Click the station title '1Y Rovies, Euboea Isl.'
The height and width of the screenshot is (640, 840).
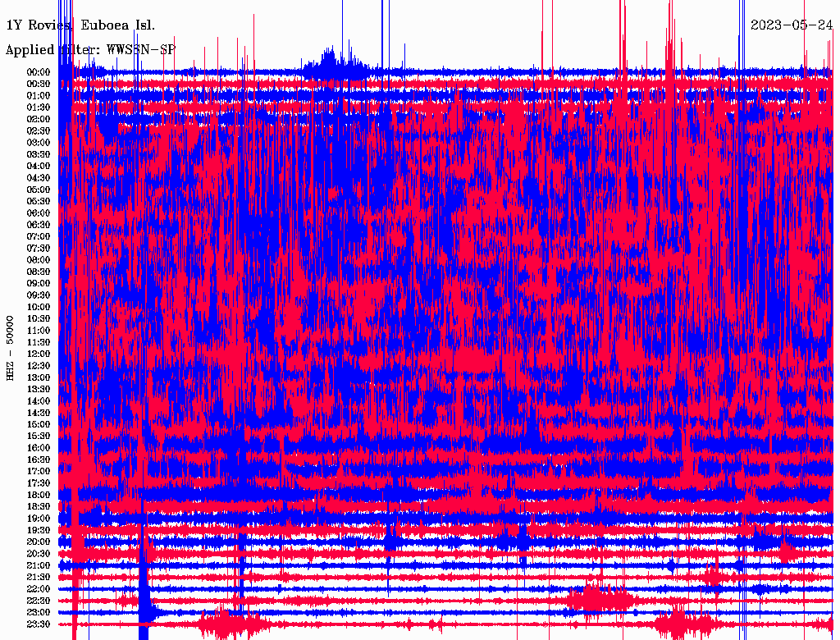click(x=80, y=25)
